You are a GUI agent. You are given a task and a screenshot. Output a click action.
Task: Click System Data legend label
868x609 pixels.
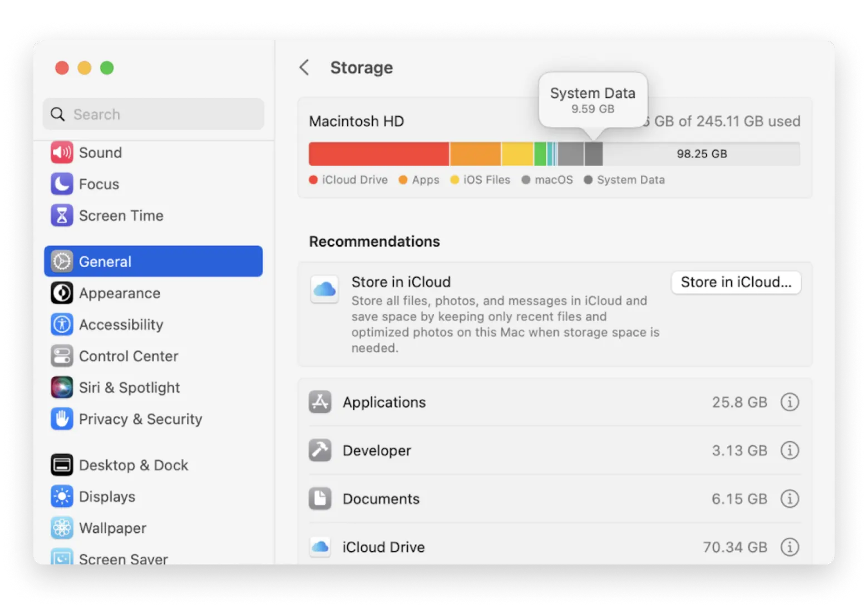click(x=631, y=180)
